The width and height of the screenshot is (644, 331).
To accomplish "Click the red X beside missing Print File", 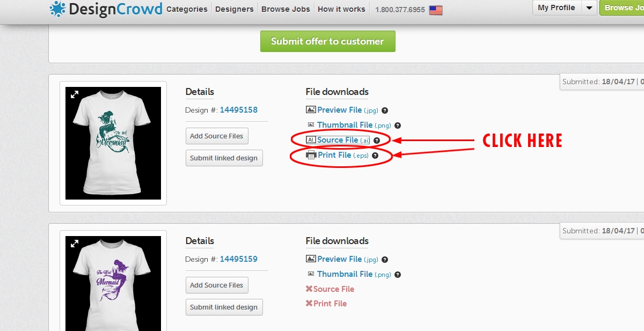I will pyautogui.click(x=309, y=303).
